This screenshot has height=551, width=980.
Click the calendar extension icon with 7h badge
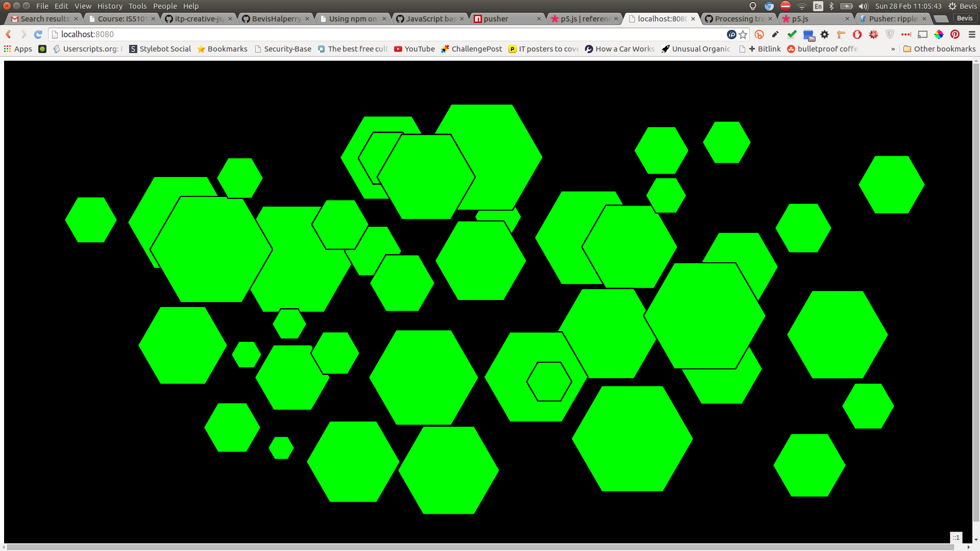[x=808, y=35]
